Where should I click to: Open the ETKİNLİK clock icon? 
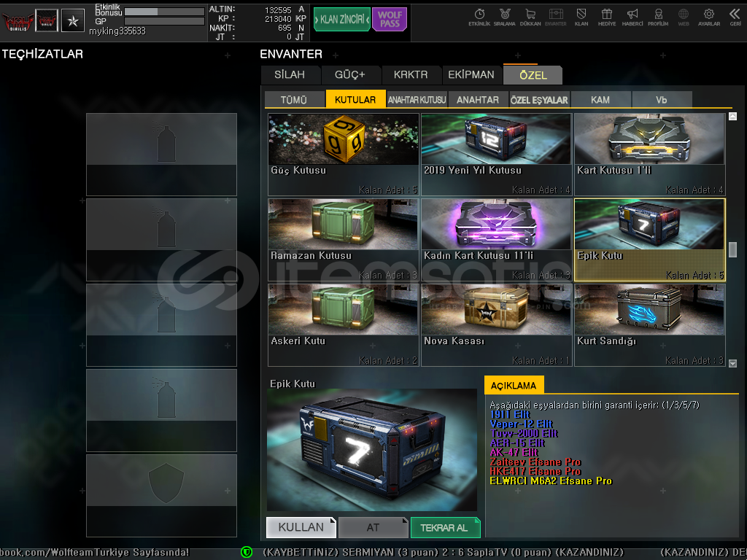click(479, 17)
